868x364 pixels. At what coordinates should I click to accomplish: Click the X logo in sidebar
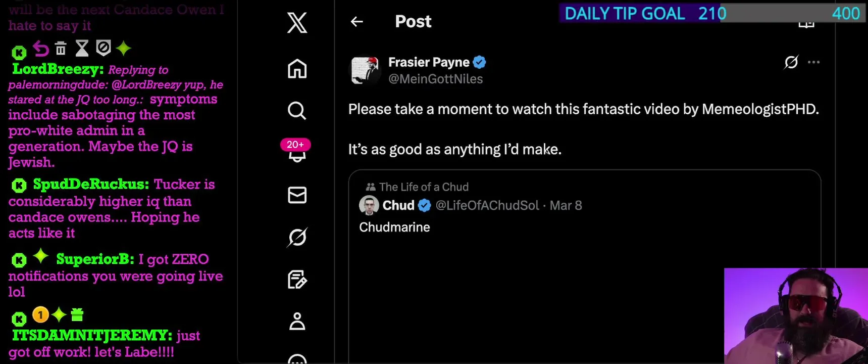click(297, 23)
